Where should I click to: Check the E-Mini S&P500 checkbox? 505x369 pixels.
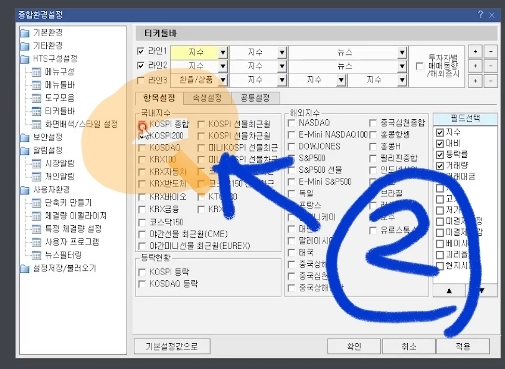click(291, 182)
